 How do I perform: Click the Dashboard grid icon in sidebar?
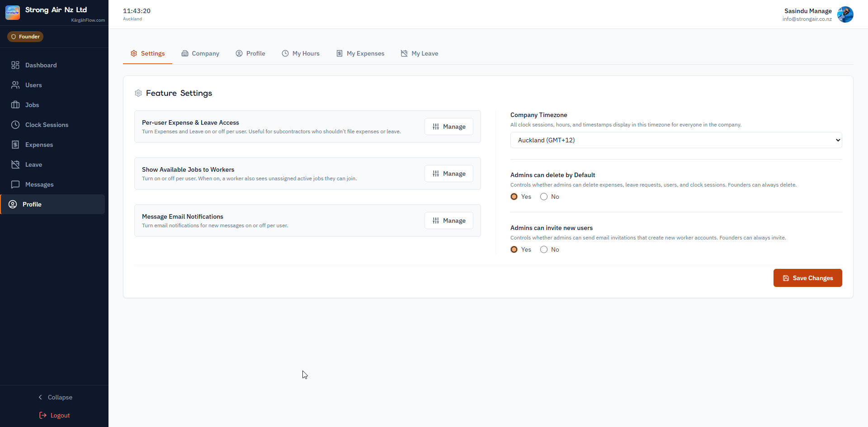15,65
